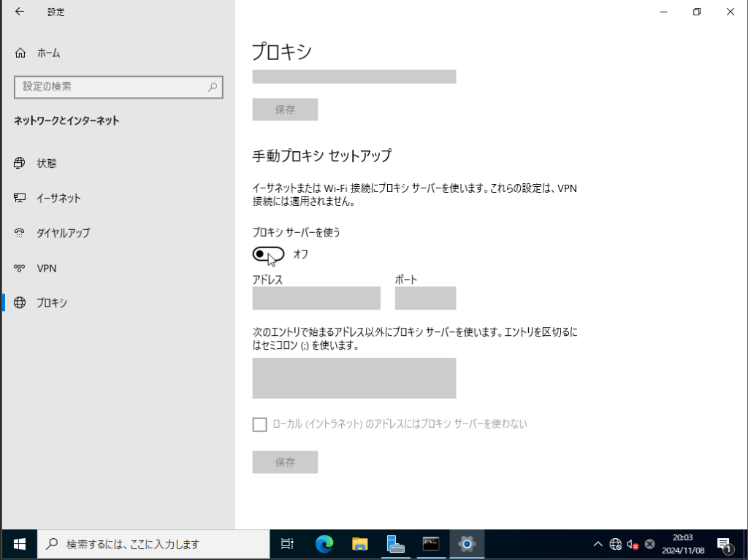Open the Home (ホーム) settings page
The image size is (748, 560).
[x=48, y=53]
